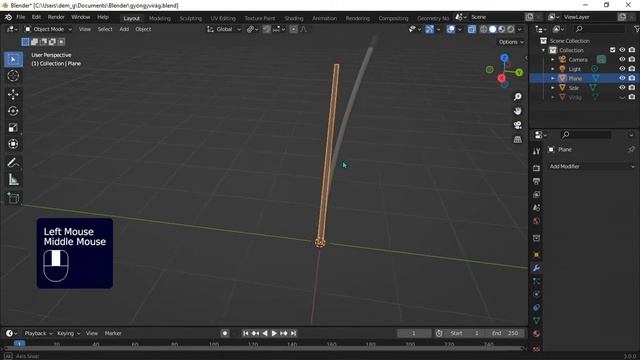The height and width of the screenshot is (360, 640).
Task: Switch to the Modeling workspace tab
Action: point(160,18)
